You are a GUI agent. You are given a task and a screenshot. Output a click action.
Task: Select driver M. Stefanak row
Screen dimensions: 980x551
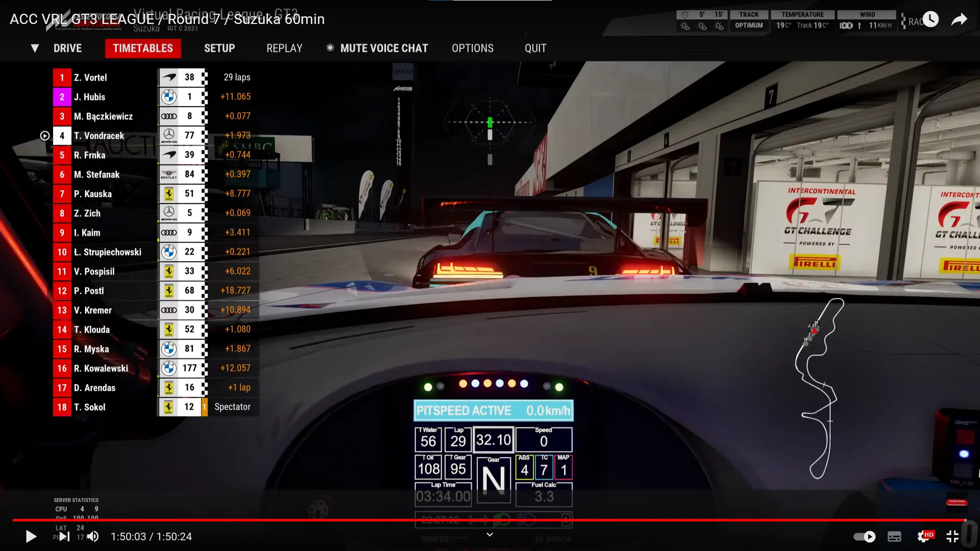pos(156,174)
